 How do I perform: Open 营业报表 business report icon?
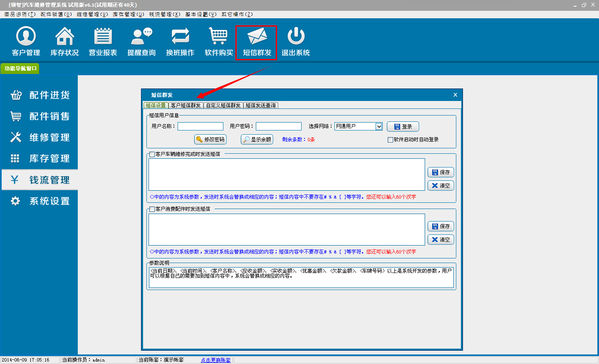click(x=103, y=41)
